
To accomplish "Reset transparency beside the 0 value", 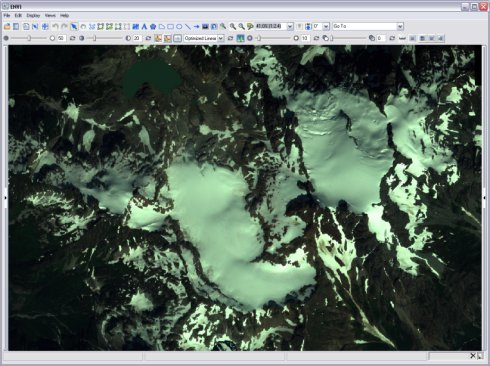I will pos(392,38).
